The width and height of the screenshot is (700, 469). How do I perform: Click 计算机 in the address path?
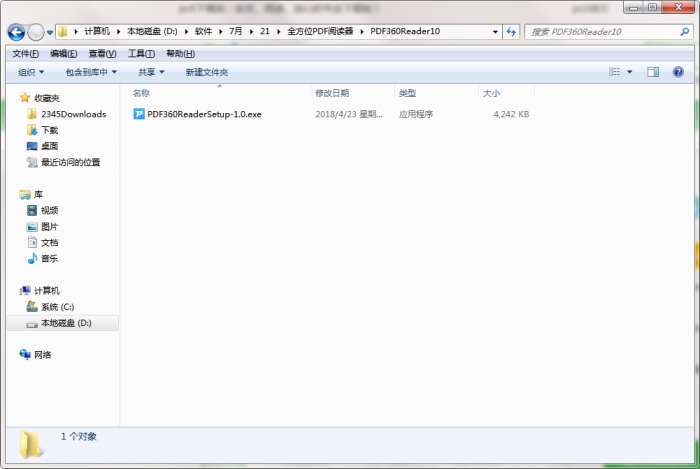pos(97,31)
